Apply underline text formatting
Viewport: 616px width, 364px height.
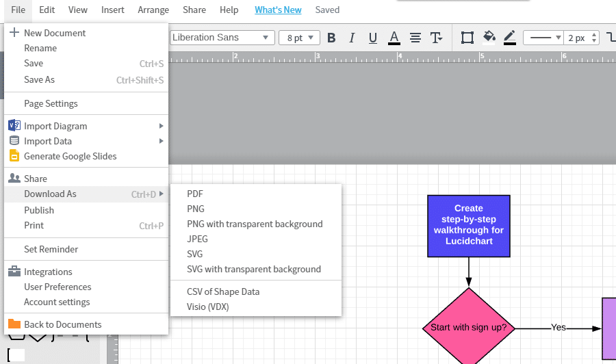tap(373, 38)
